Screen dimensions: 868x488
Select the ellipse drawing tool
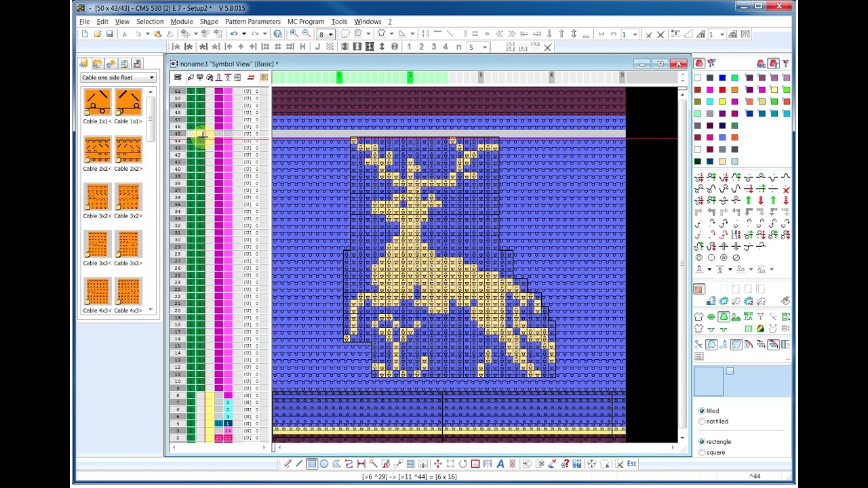point(324,464)
